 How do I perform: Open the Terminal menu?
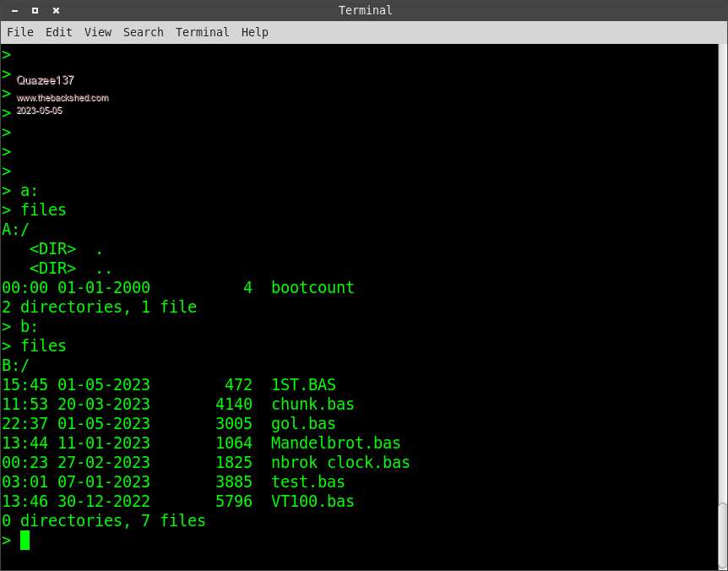202,32
